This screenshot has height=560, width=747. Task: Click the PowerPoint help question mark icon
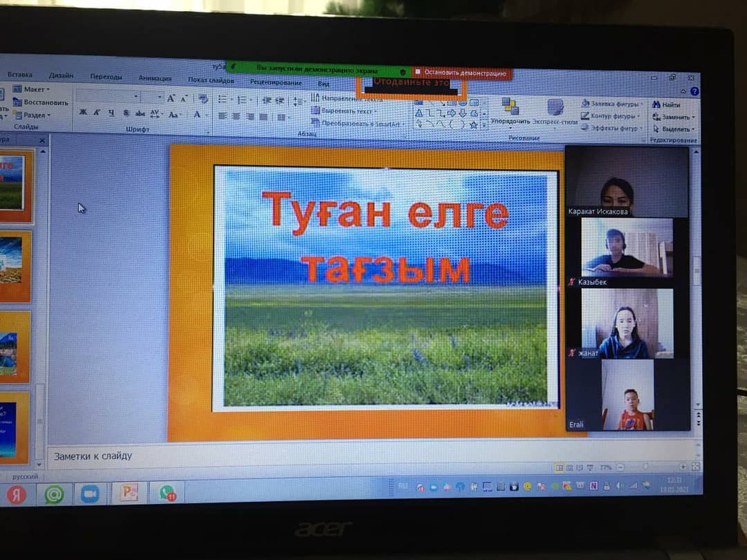click(x=694, y=91)
